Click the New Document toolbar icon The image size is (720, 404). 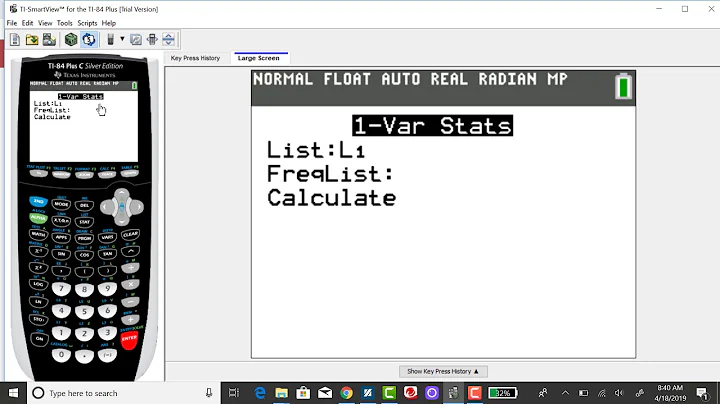coord(15,40)
